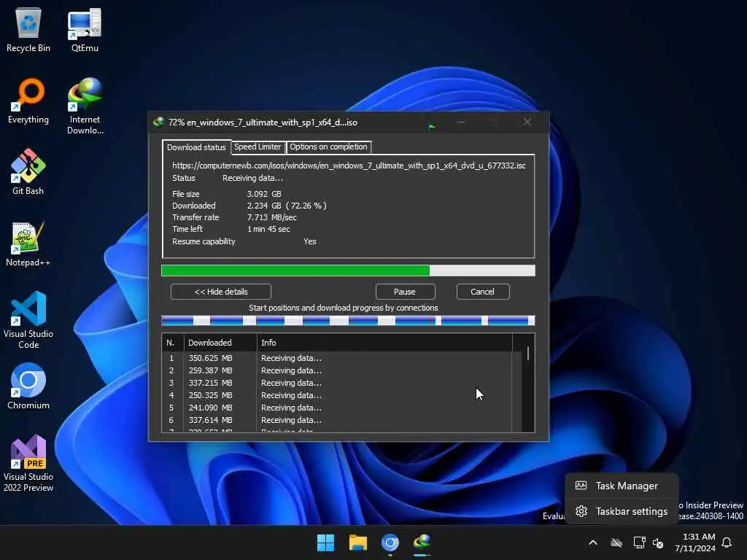Show hidden tray icons chevron

coord(593,542)
